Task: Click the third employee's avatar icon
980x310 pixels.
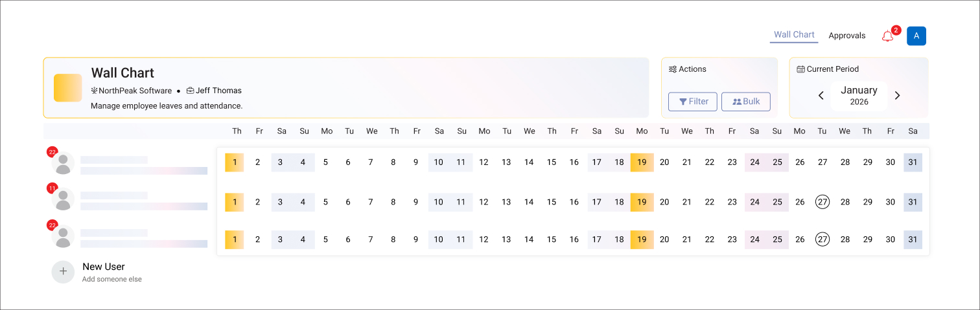Action: click(63, 236)
